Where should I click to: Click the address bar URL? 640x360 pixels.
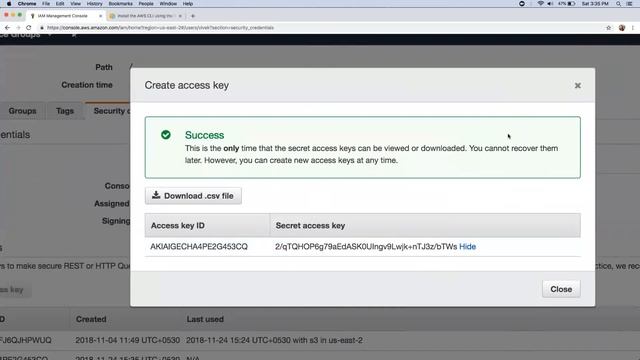pos(160,28)
